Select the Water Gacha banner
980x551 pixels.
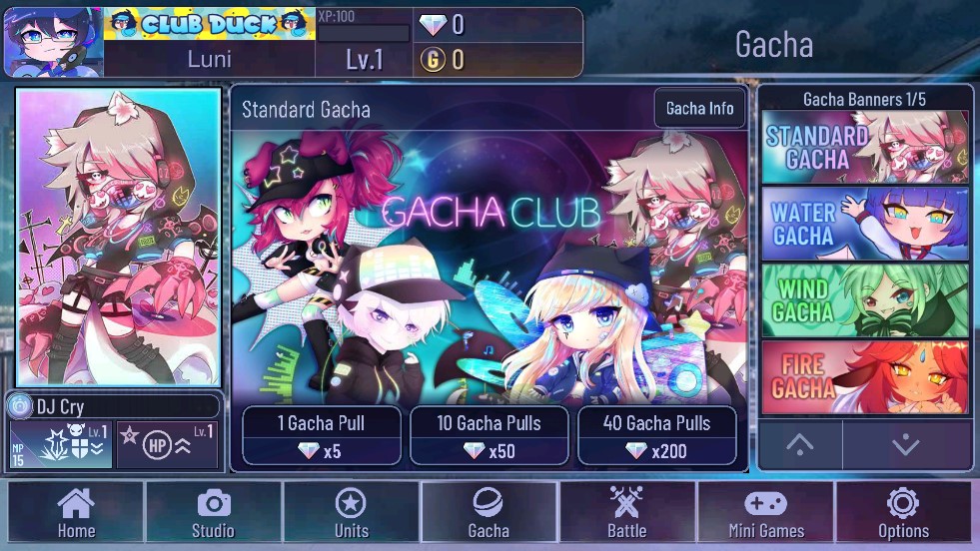point(865,224)
